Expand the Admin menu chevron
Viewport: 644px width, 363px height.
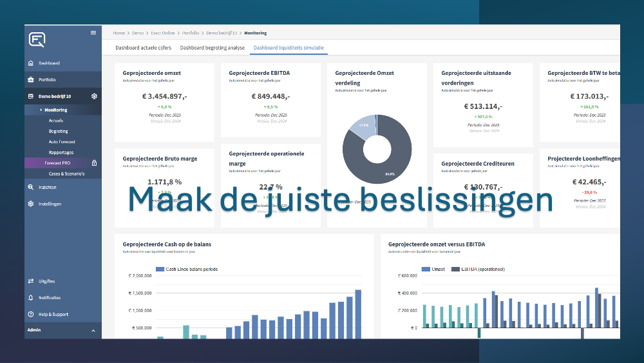(x=93, y=331)
